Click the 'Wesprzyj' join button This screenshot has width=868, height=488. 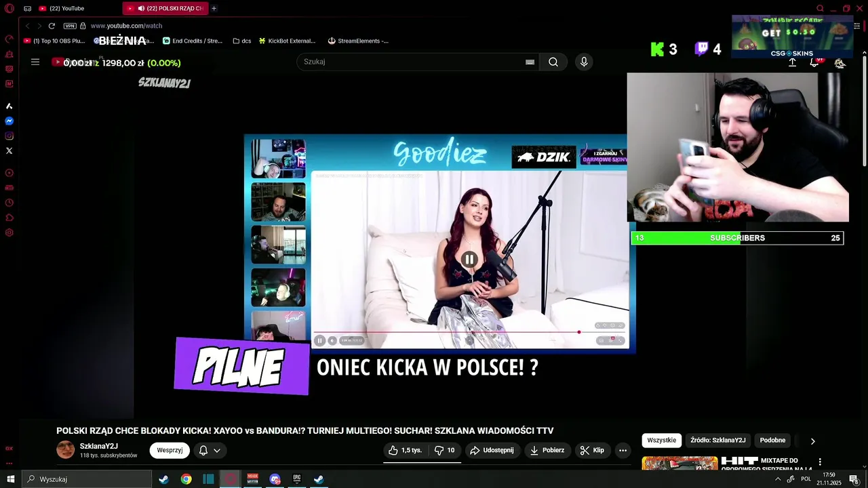[x=170, y=450]
